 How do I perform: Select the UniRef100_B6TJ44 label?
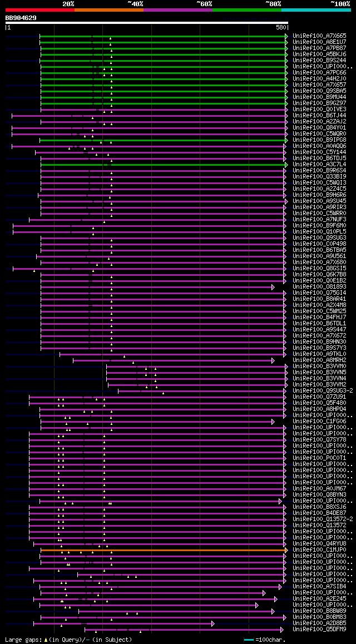click(x=319, y=116)
